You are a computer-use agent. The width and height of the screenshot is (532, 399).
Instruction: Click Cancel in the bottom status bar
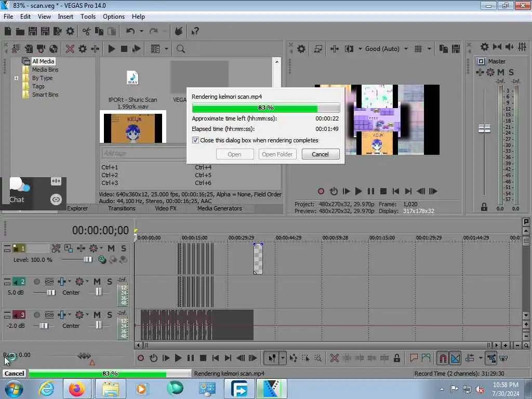[x=14, y=374]
